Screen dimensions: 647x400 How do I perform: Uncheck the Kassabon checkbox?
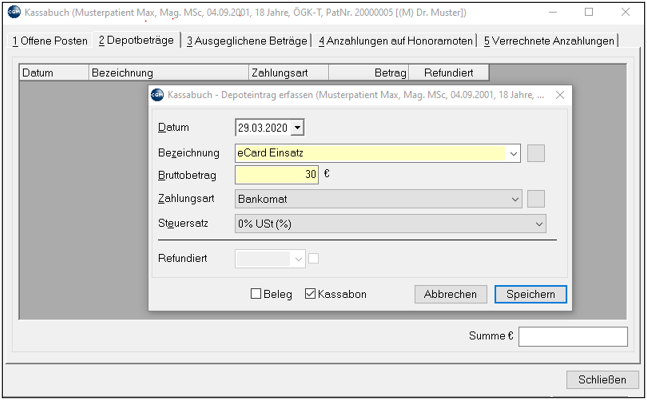pyautogui.click(x=310, y=293)
